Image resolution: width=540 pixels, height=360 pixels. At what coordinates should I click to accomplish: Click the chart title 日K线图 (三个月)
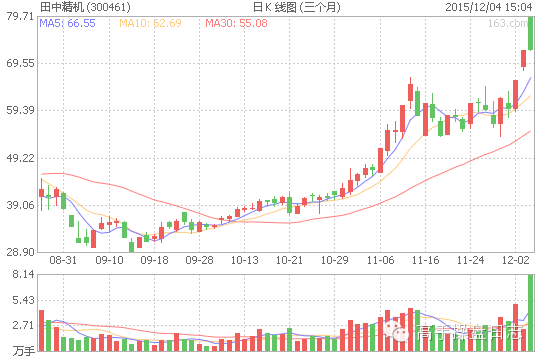(297, 7)
